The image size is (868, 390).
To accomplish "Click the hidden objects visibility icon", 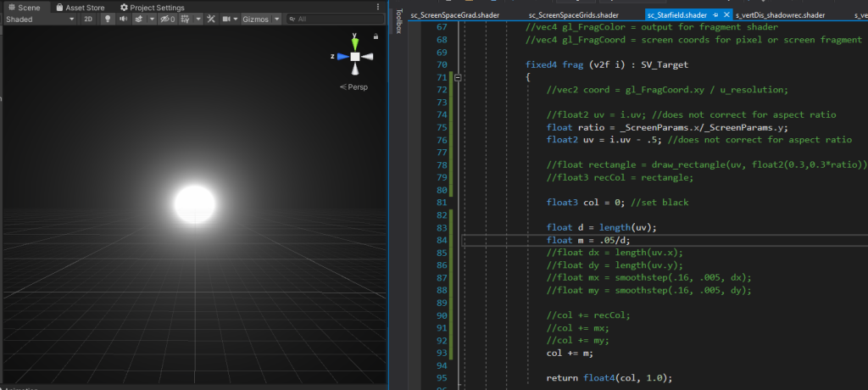I will coord(167,19).
